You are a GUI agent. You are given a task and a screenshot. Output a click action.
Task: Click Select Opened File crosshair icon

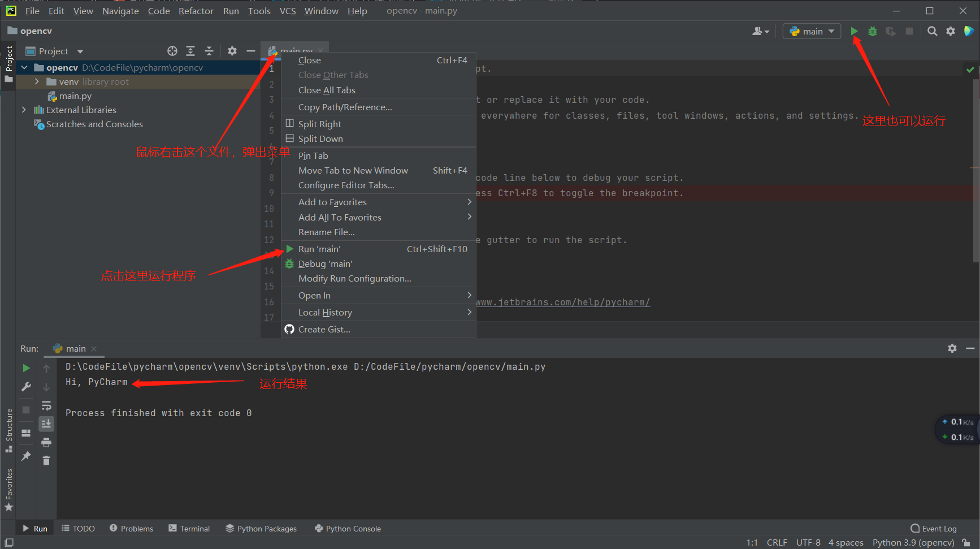pyautogui.click(x=172, y=51)
